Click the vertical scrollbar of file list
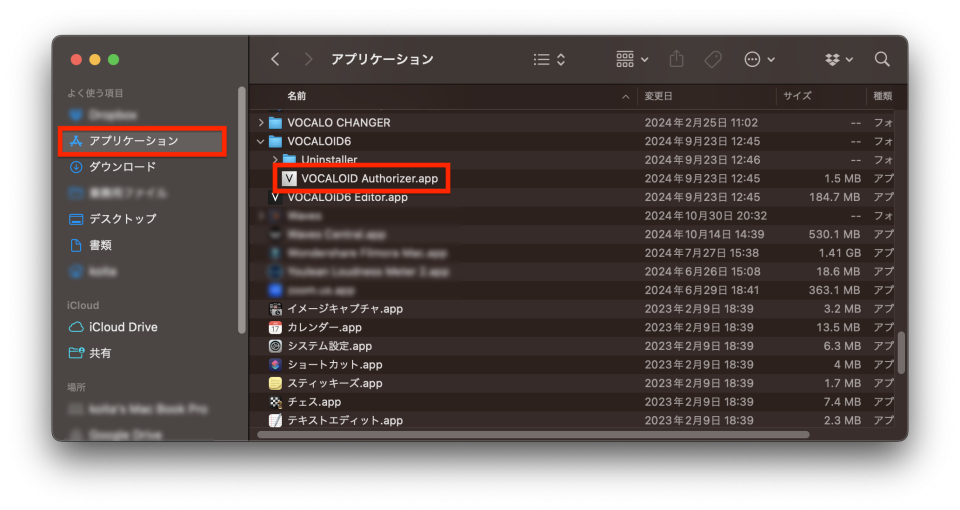This screenshot has width=960, height=510. click(x=901, y=353)
